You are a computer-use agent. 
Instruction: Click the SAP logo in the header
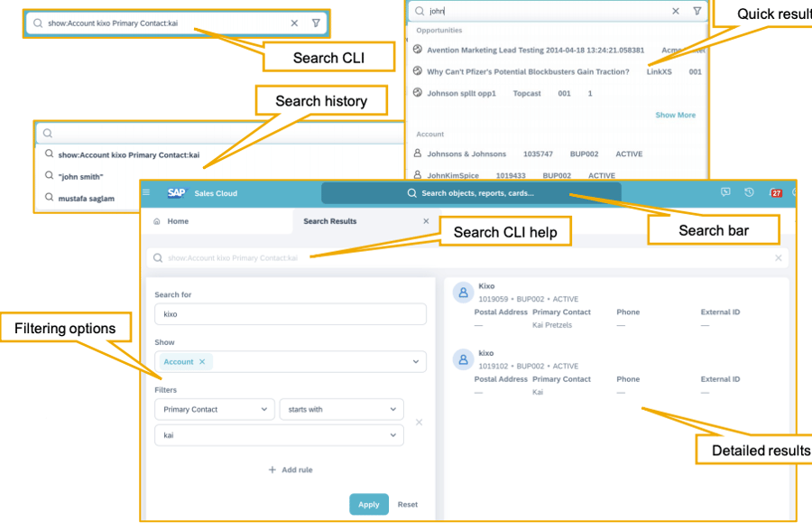pyautogui.click(x=177, y=193)
